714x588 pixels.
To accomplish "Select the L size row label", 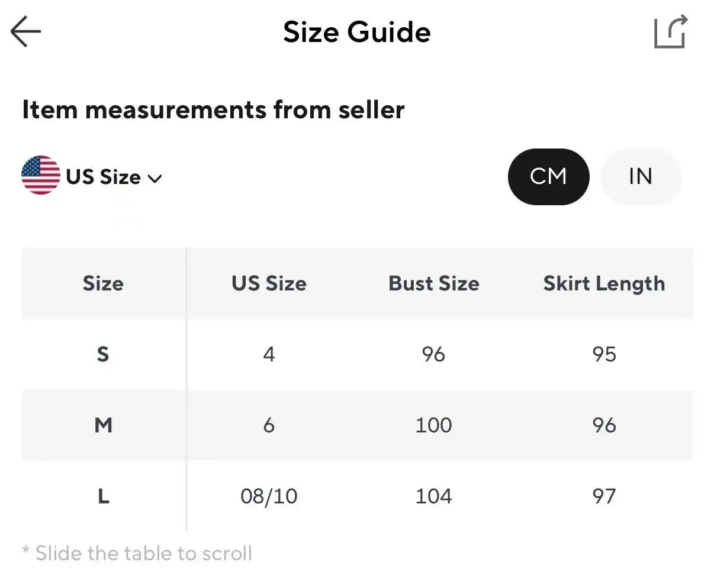I will click(x=103, y=496).
